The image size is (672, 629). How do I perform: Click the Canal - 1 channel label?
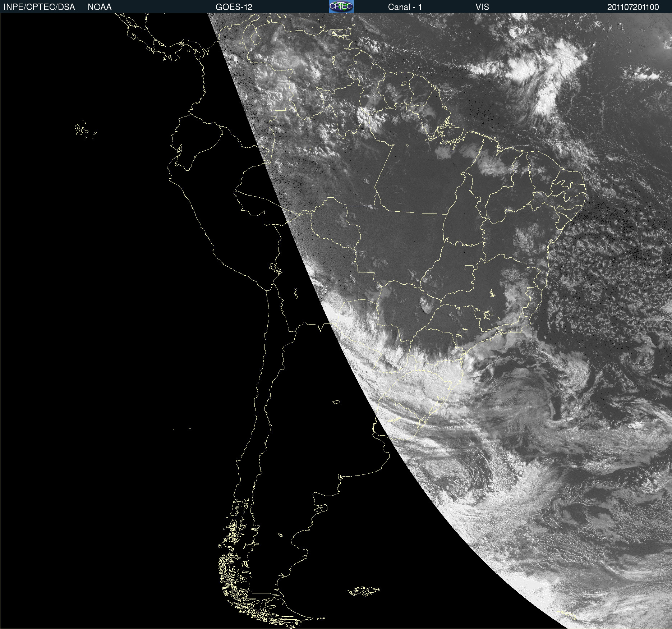pos(405,7)
